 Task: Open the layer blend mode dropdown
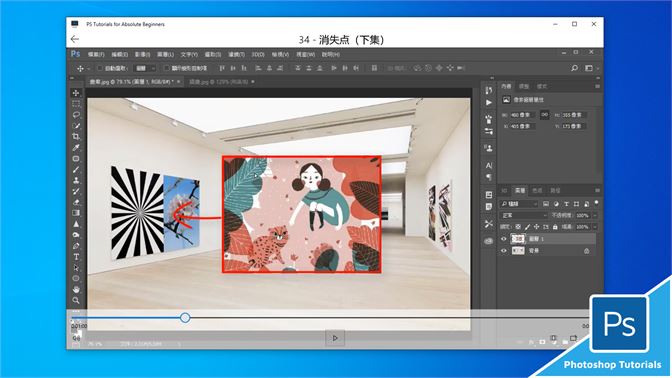click(x=524, y=216)
